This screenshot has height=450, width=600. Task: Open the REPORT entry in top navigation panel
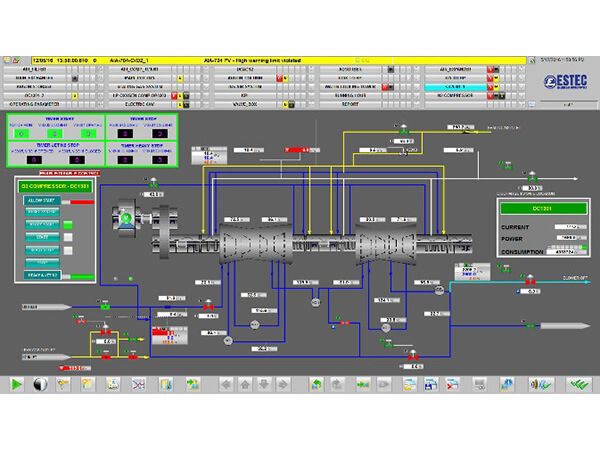coord(350,104)
